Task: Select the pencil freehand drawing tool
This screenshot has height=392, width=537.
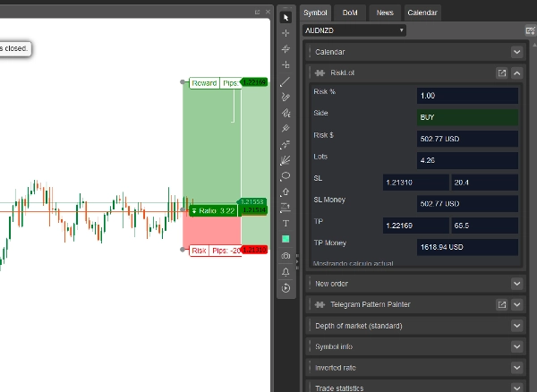Action: pos(286,97)
